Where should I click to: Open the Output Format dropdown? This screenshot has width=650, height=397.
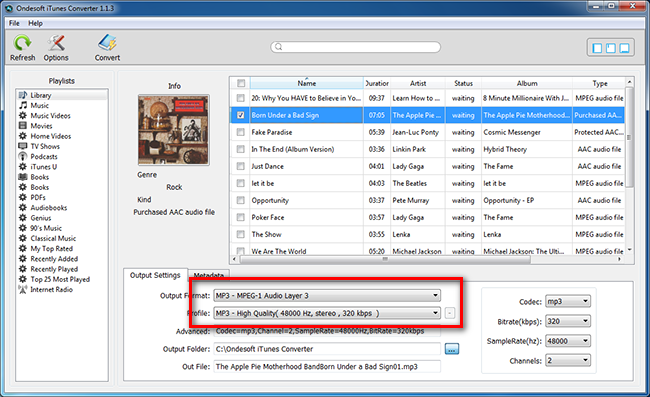(327, 295)
